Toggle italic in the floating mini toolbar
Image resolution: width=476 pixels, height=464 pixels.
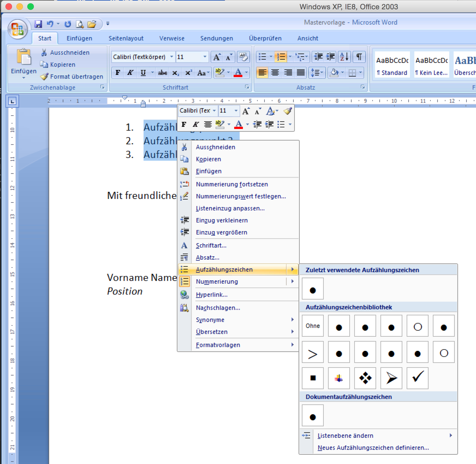195,124
